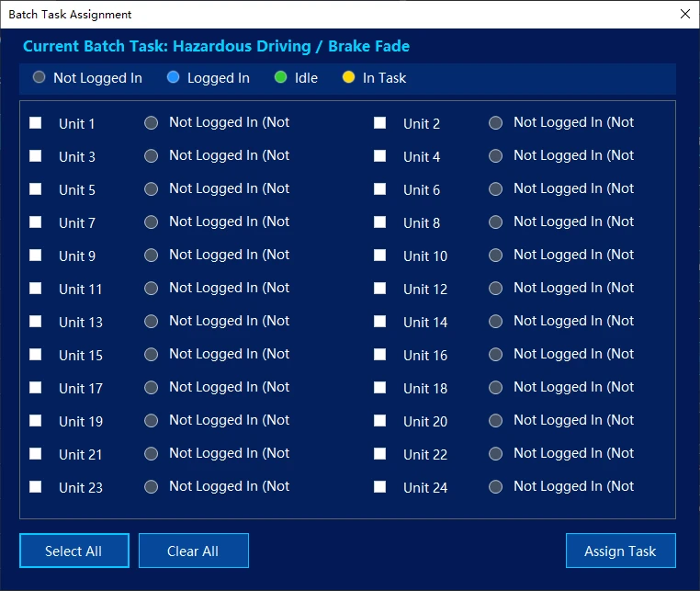Image resolution: width=700 pixels, height=591 pixels.
Task: Click the blue Logged In legend dot
Action: pyautogui.click(x=173, y=77)
